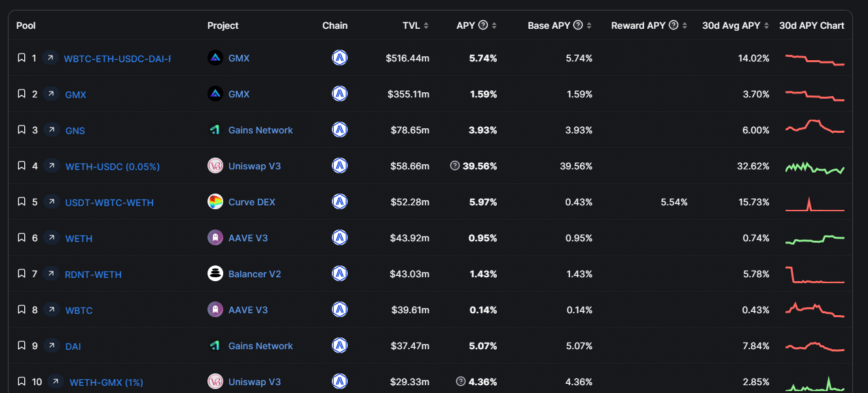Click the Chain column header
This screenshot has height=393, width=868.
(335, 26)
